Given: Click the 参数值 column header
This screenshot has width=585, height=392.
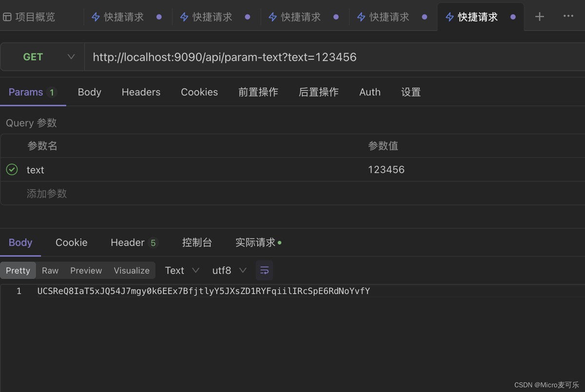Looking at the screenshot, I should pyautogui.click(x=383, y=146).
